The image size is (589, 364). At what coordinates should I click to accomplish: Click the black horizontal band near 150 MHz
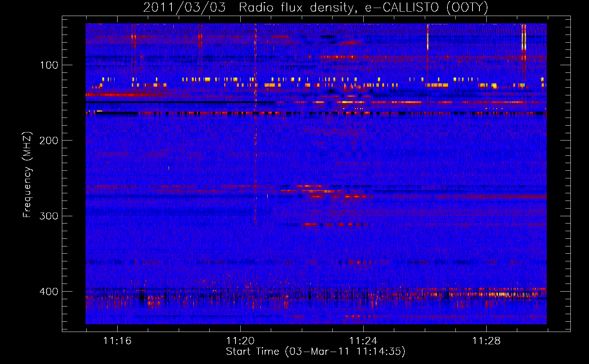pyautogui.click(x=180, y=102)
